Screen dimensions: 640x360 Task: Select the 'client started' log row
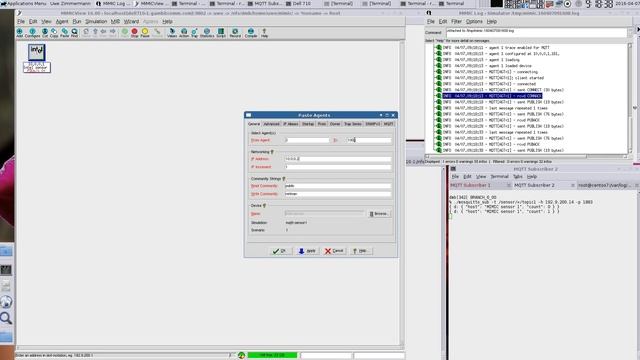click(493, 78)
